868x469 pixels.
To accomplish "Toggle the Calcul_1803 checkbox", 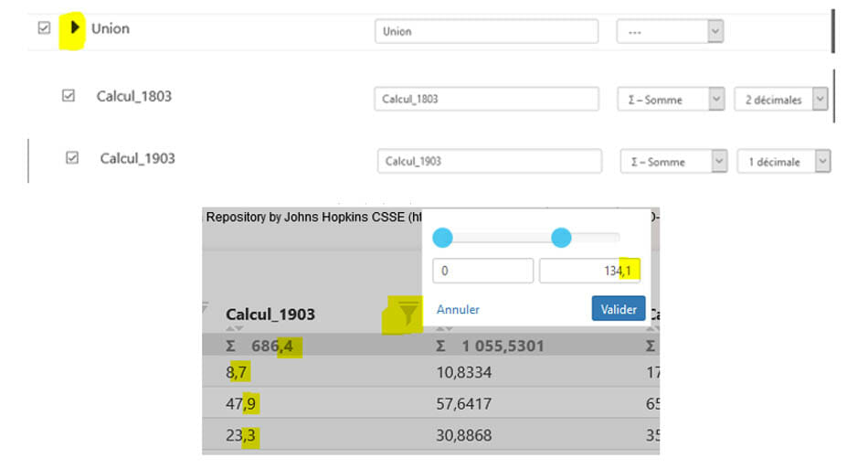I will pos(69,95).
